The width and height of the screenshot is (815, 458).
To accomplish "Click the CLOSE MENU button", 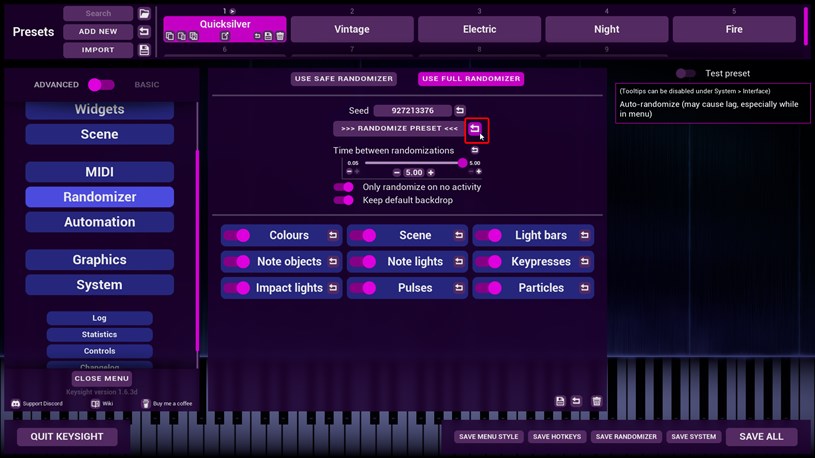I will (101, 378).
